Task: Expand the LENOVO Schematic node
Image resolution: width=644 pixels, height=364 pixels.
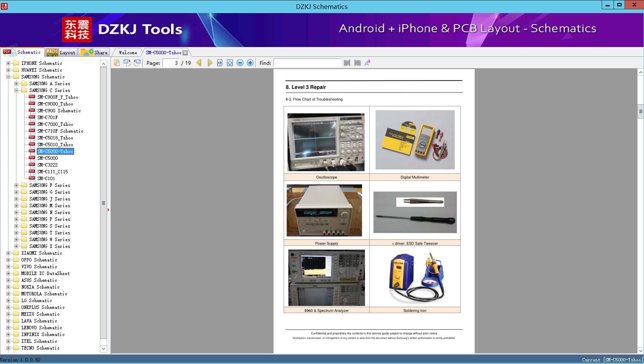Action: (8, 328)
